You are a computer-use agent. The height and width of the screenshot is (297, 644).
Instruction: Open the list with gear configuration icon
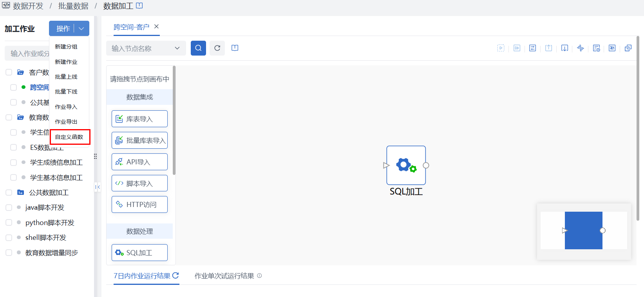pyautogui.click(x=597, y=48)
